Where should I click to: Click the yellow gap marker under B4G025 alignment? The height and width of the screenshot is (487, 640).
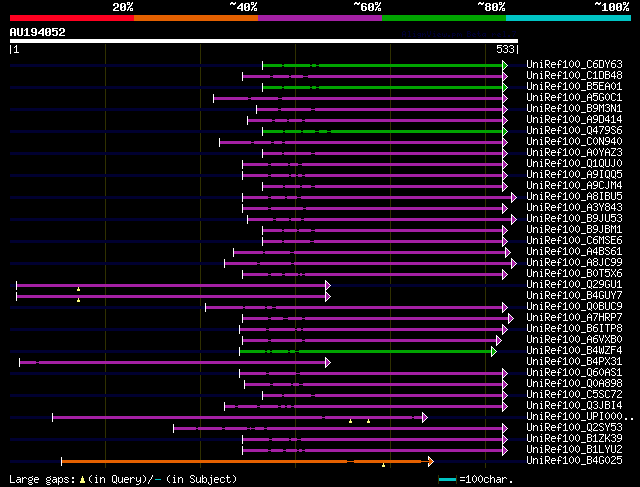383,465
